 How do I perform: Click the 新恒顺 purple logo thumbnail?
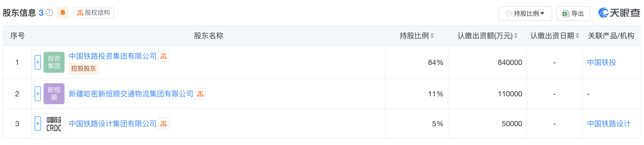[54, 94]
